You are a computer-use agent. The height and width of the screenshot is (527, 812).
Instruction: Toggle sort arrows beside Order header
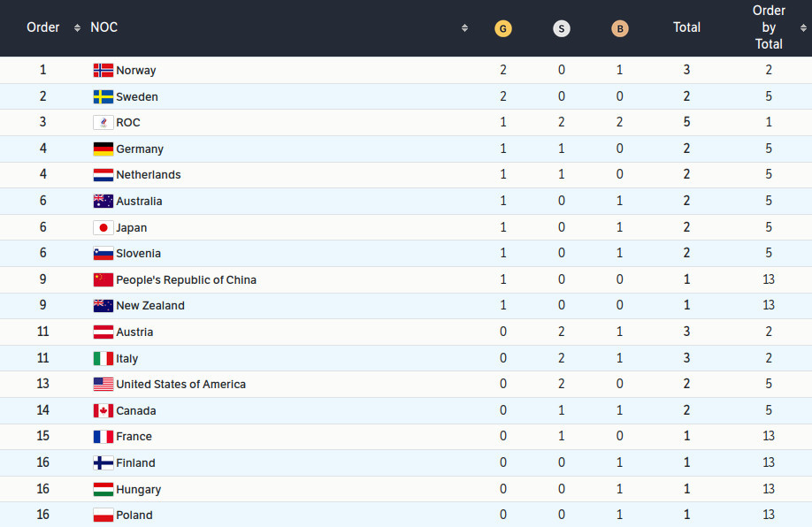tap(78, 28)
